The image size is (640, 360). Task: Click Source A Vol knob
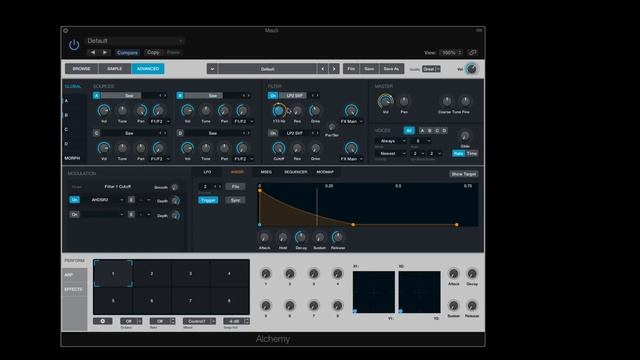click(104, 111)
